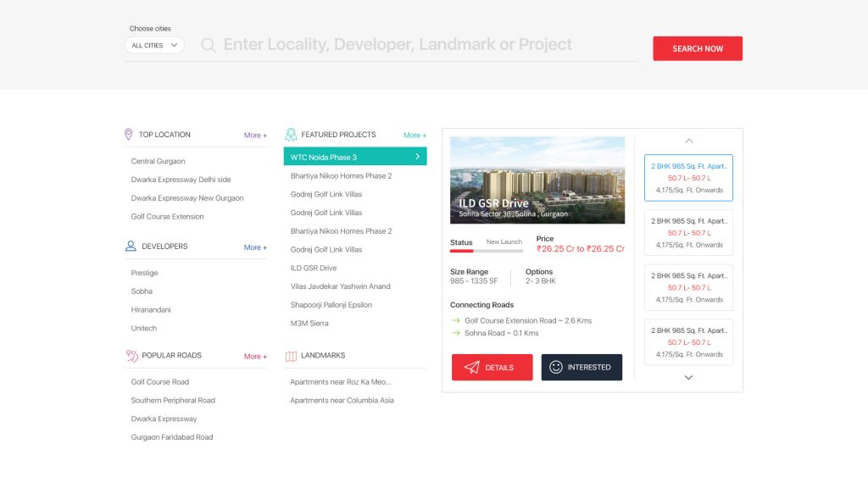
Task: Expand Popular Roads with More +
Action: pos(255,357)
